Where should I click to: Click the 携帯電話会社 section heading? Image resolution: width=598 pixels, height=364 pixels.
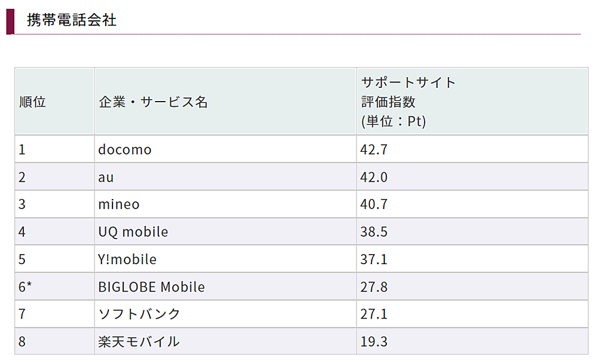72,20
